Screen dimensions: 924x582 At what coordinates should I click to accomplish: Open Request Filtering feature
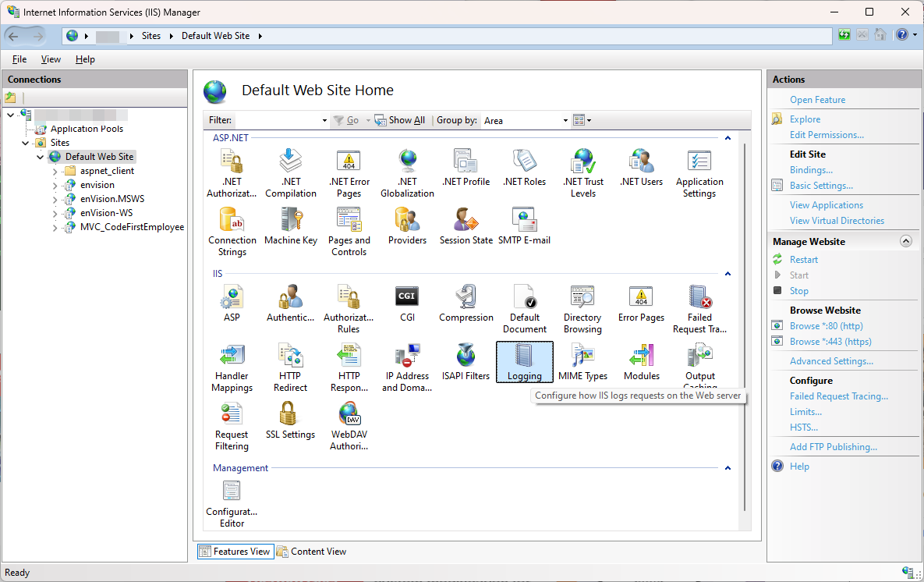point(232,426)
